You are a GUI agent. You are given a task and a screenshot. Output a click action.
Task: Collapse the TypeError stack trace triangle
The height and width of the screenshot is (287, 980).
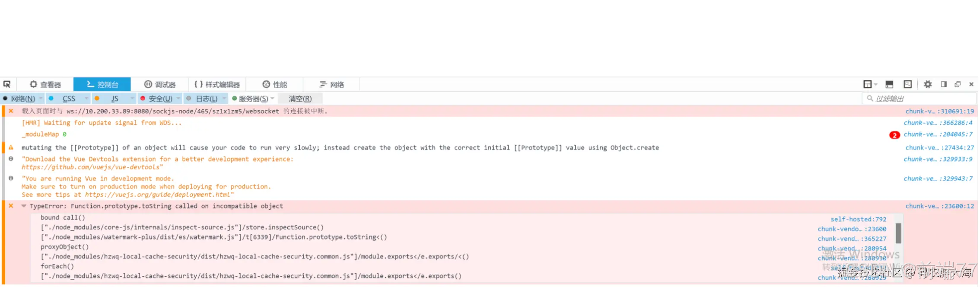click(24, 206)
